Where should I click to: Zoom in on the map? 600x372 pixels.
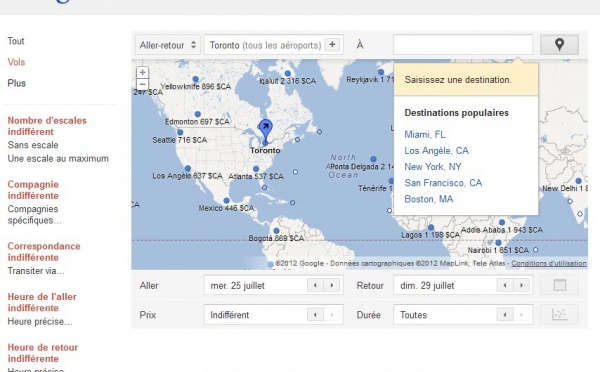coord(142,72)
